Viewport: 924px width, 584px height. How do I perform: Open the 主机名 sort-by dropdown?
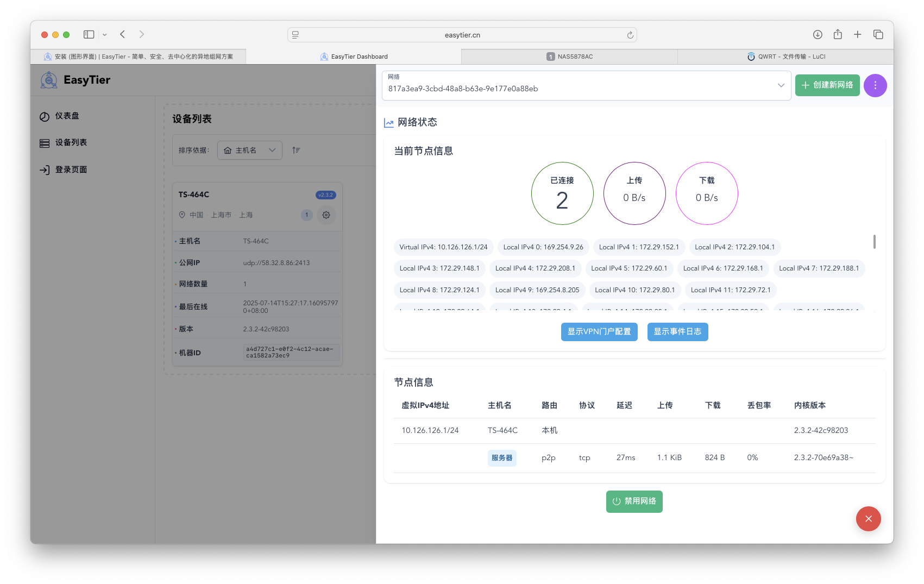[x=249, y=150]
